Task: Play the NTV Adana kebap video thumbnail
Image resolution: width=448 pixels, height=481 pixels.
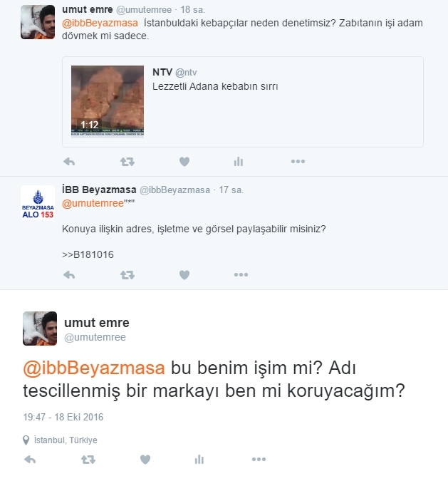Action: [x=108, y=101]
